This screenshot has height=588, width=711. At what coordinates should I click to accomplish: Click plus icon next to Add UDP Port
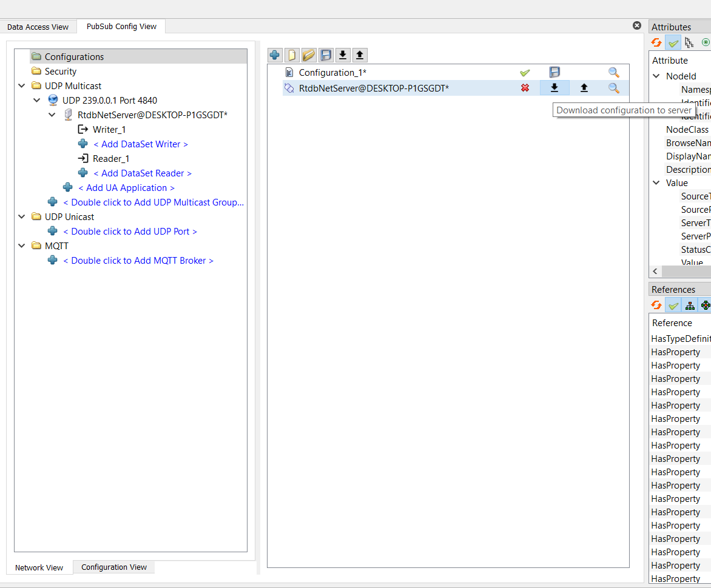click(x=53, y=231)
